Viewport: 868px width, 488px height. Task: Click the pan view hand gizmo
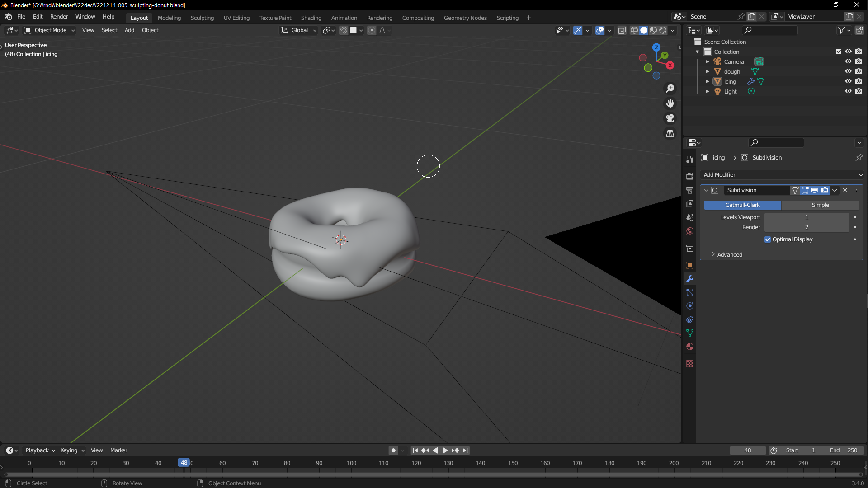click(x=670, y=103)
